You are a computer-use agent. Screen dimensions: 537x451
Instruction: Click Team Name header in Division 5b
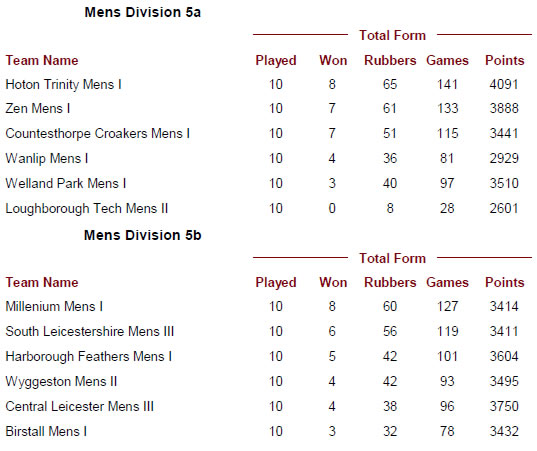(42, 283)
